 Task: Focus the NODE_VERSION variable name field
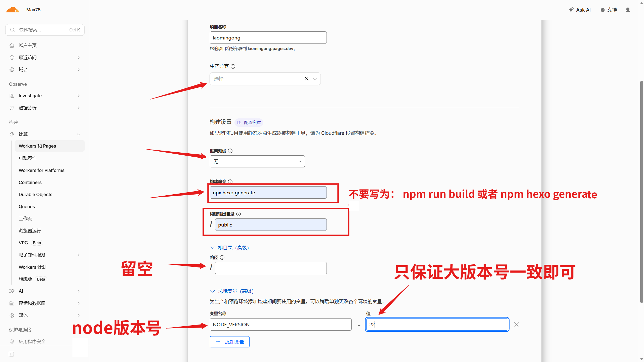point(281,325)
